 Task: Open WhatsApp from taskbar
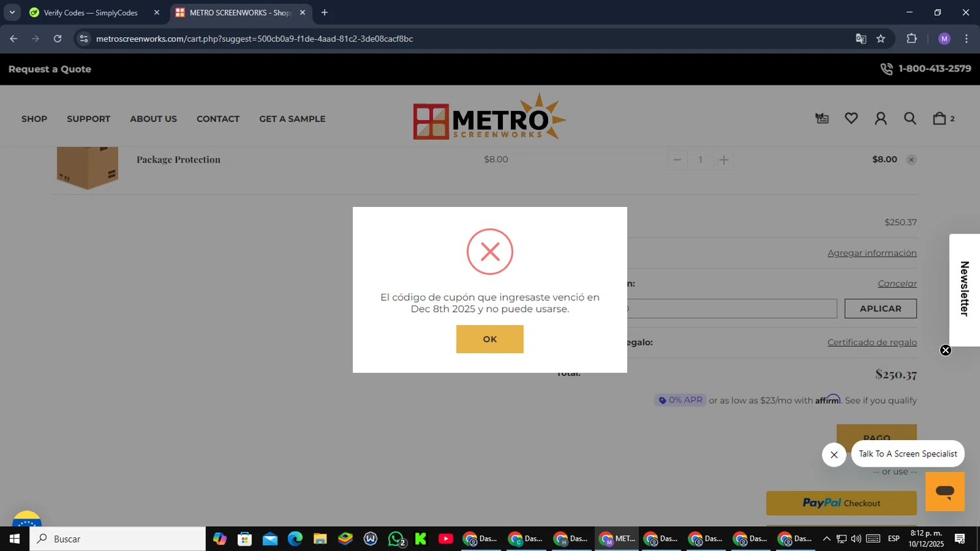pos(396,539)
